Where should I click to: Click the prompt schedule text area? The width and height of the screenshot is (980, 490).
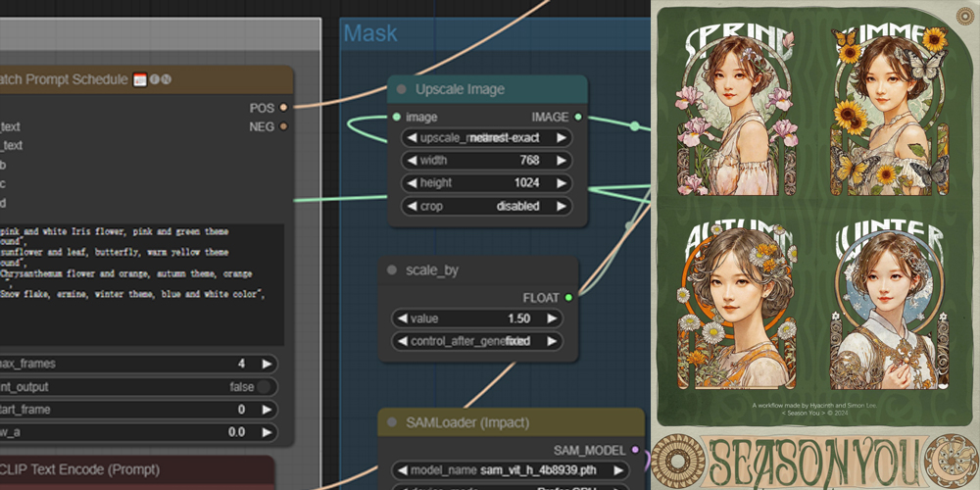point(142,285)
